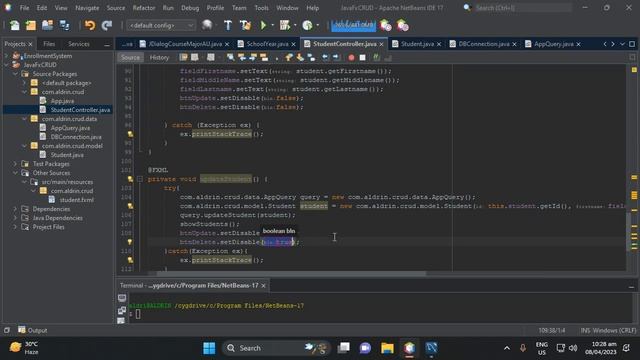The image size is (640, 360).
Task: Open the Profile Project dropdown arrow
Action: [318, 26]
